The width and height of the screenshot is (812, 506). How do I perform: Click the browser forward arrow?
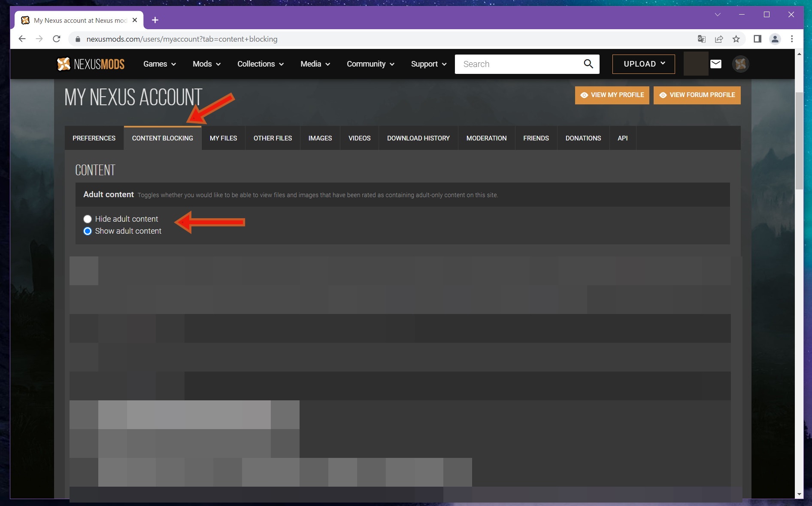coord(39,39)
